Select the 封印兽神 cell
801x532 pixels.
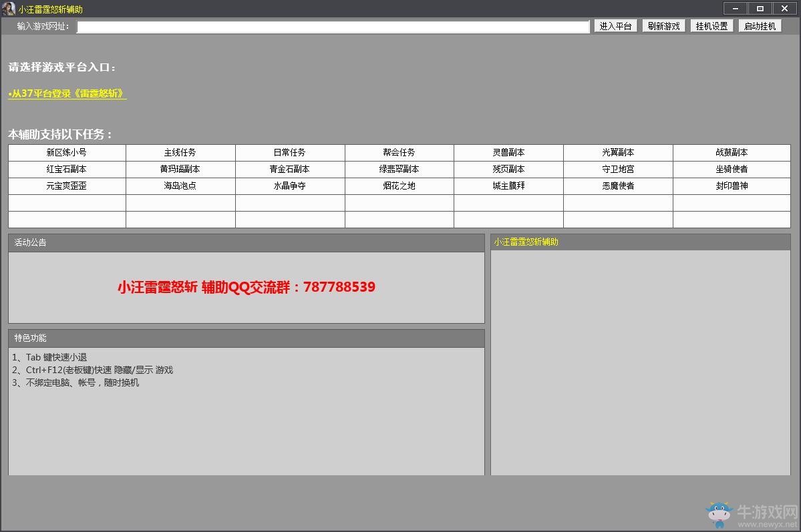732,186
